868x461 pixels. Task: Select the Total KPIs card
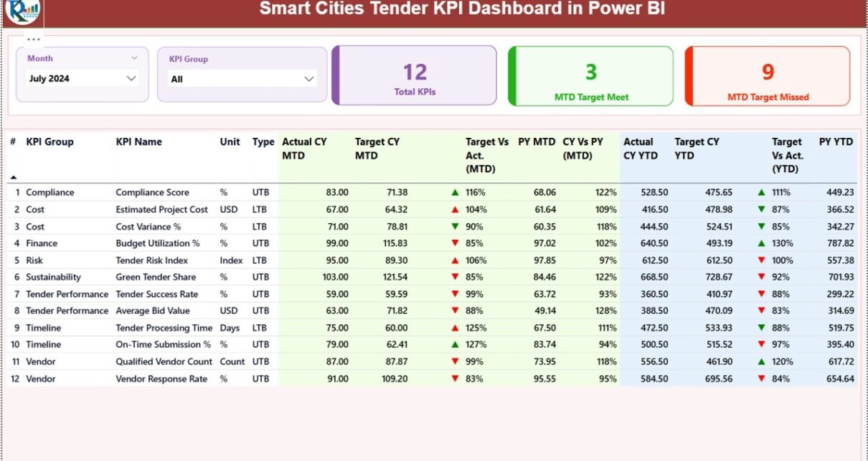(x=415, y=76)
